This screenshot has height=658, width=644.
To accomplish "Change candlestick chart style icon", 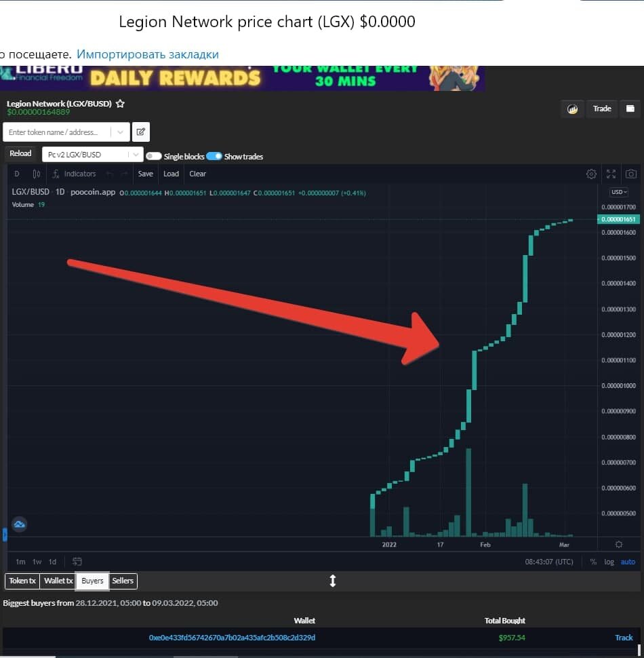I will click(x=37, y=174).
